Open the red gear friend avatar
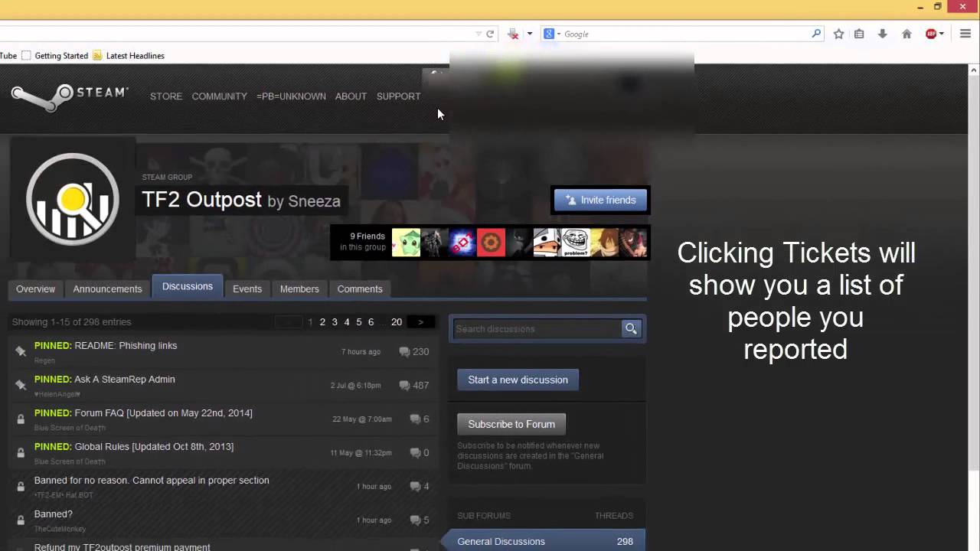The width and height of the screenshot is (980, 551). coord(491,243)
